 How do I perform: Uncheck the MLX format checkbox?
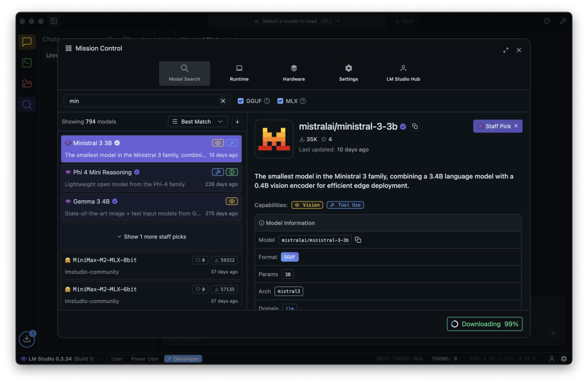tap(280, 101)
